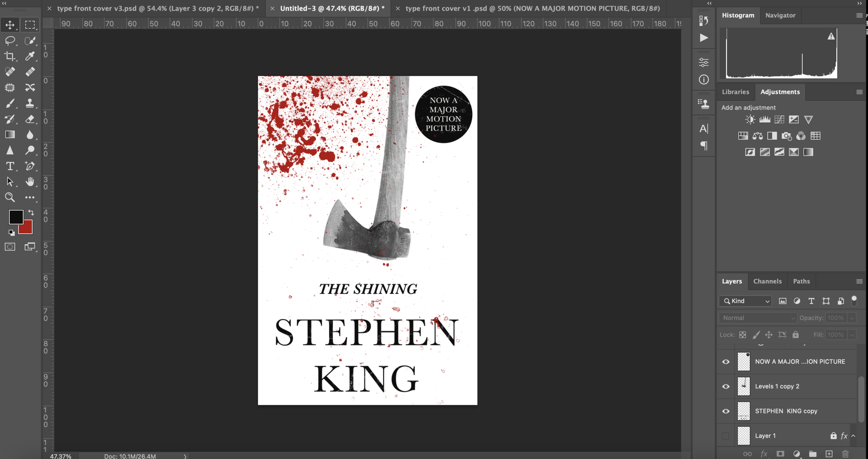Add a Brightness/Contrast adjustment
Screen dimensions: 868x459
coord(750,120)
